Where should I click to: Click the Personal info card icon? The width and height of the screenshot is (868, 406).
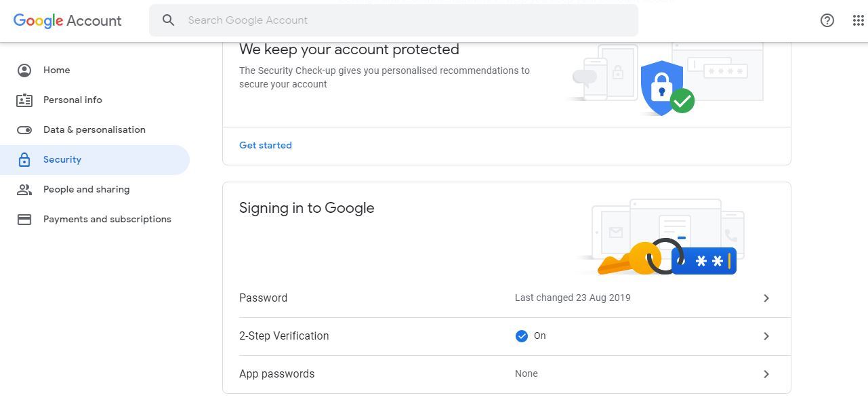(24, 100)
